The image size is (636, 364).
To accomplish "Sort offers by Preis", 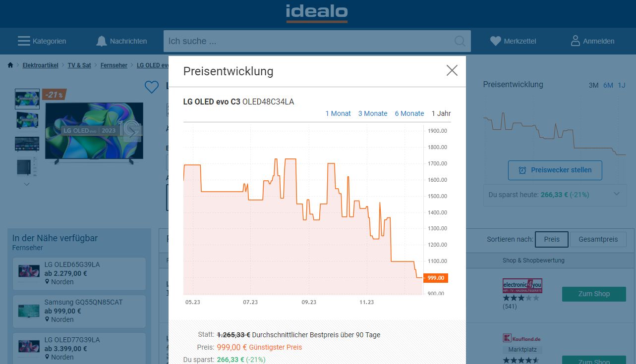I will point(551,239).
